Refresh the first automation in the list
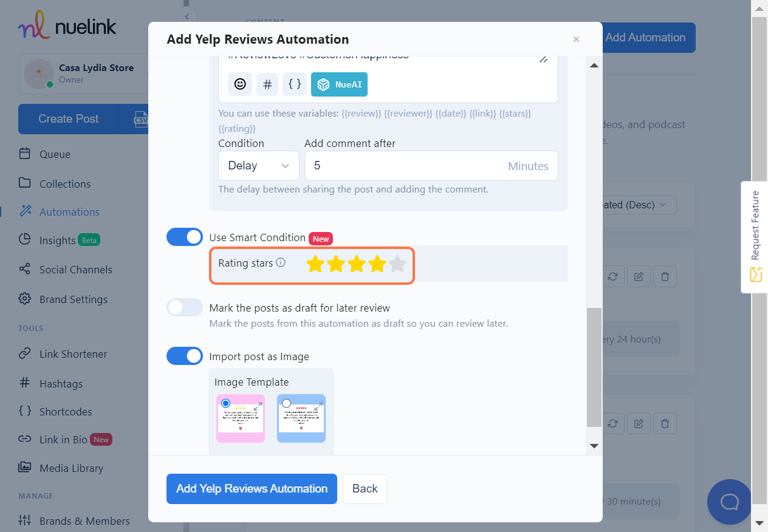The height and width of the screenshot is (532, 768). click(612, 276)
